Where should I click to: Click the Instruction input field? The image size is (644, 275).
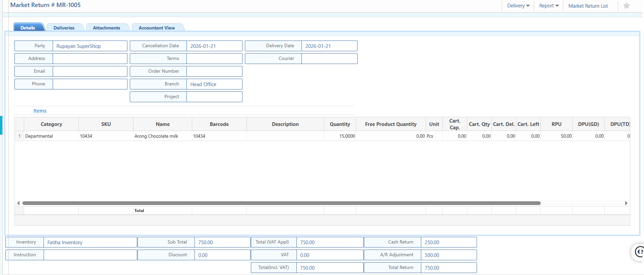point(90,255)
